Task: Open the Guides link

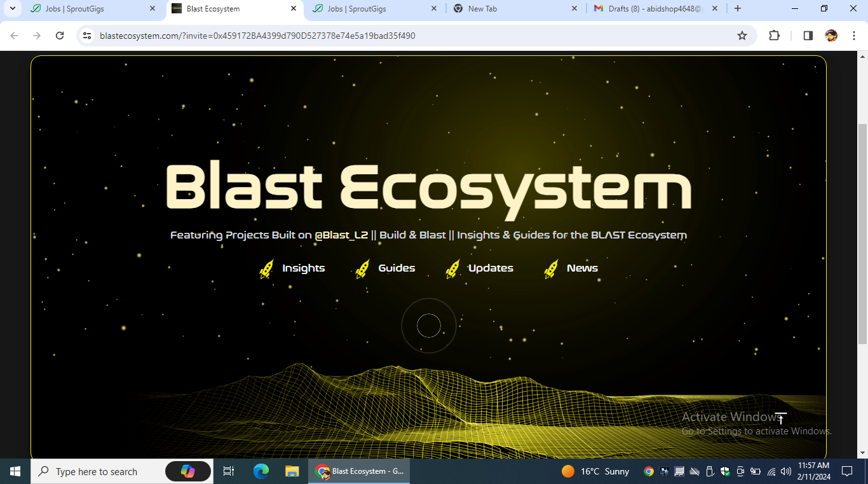Action: pos(397,268)
